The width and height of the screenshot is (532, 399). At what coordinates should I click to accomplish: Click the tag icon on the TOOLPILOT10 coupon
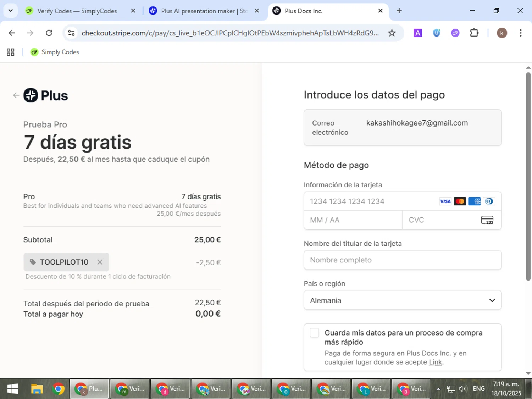pos(33,262)
